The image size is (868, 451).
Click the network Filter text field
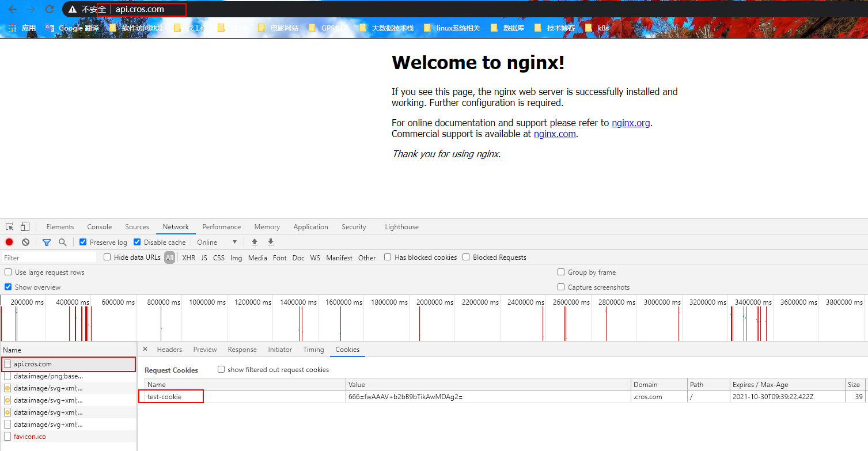49,257
